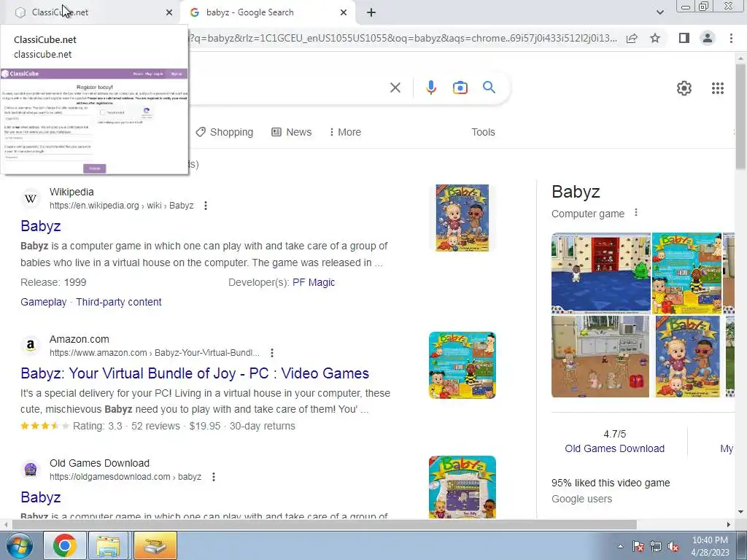Image resolution: width=747 pixels, height=560 pixels.
Task: Close the ClassiCube.net tab
Action: pyautogui.click(x=169, y=12)
